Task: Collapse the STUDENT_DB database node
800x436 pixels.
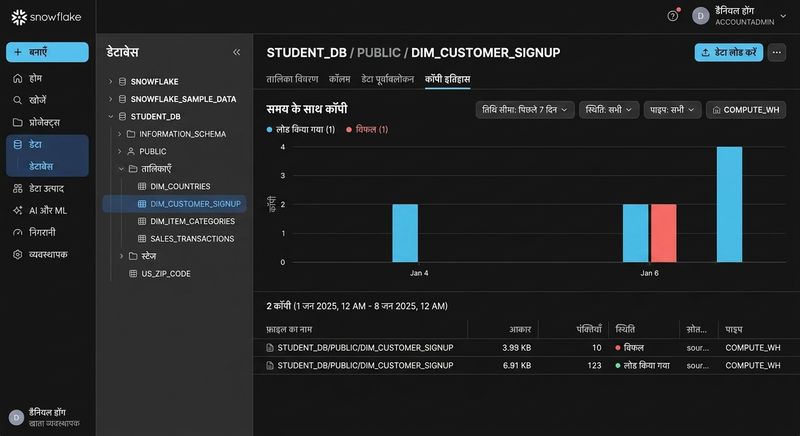Action: pyautogui.click(x=110, y=116)
